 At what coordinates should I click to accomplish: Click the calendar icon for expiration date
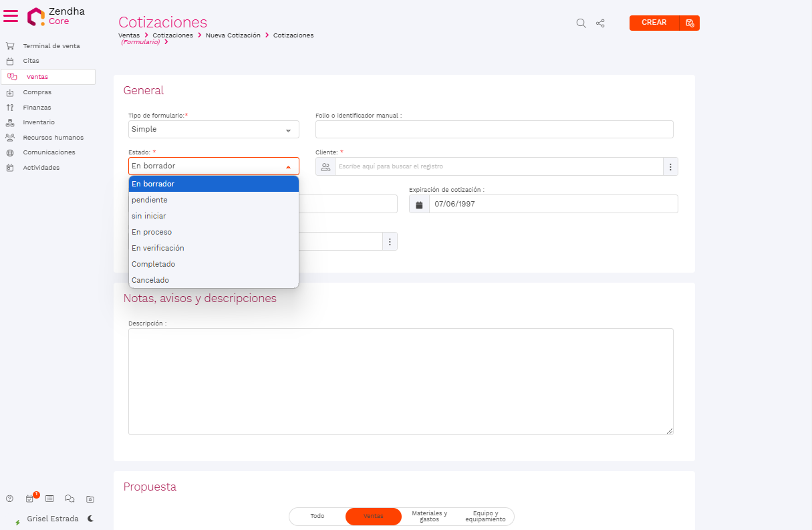pyautogui.click(x=419, y=205)
